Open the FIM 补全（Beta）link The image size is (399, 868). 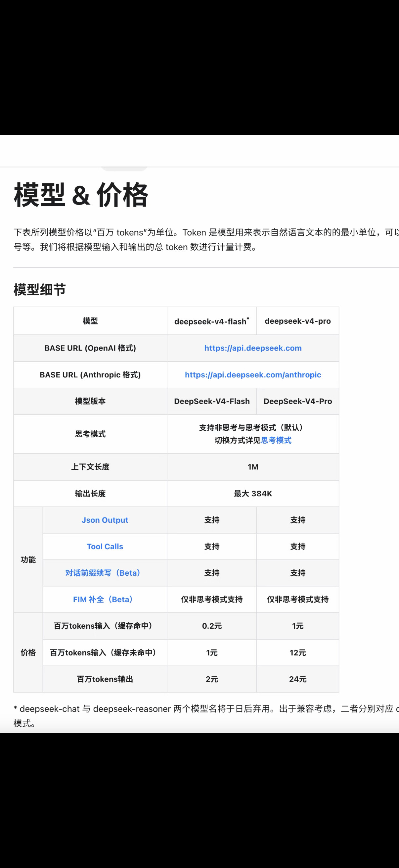pos(103,600)
